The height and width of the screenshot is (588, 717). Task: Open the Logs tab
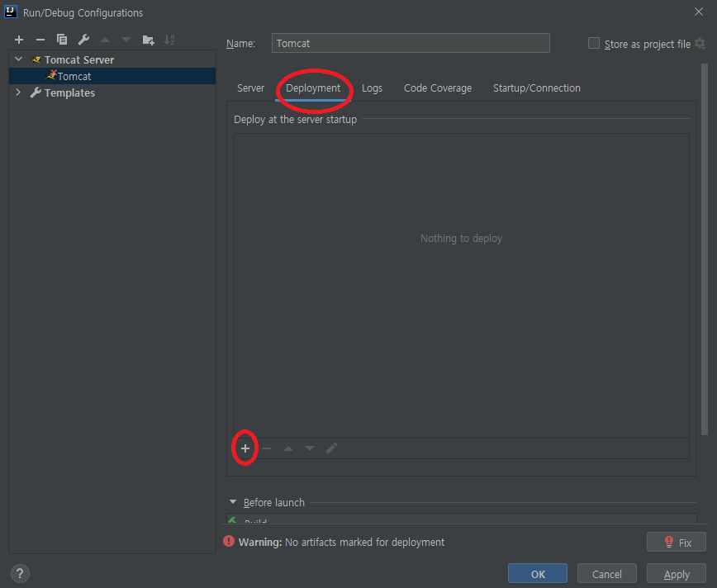pos(373,88)
